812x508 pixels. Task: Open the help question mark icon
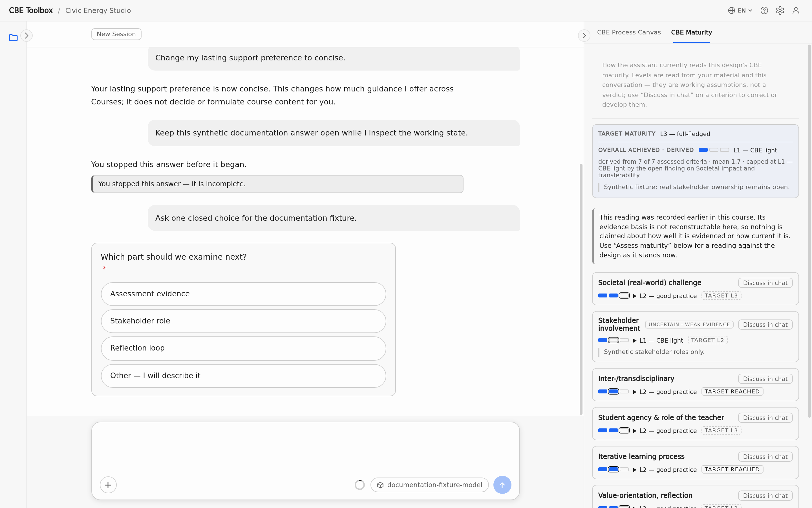pyautogui.click(x=764, y=10)
